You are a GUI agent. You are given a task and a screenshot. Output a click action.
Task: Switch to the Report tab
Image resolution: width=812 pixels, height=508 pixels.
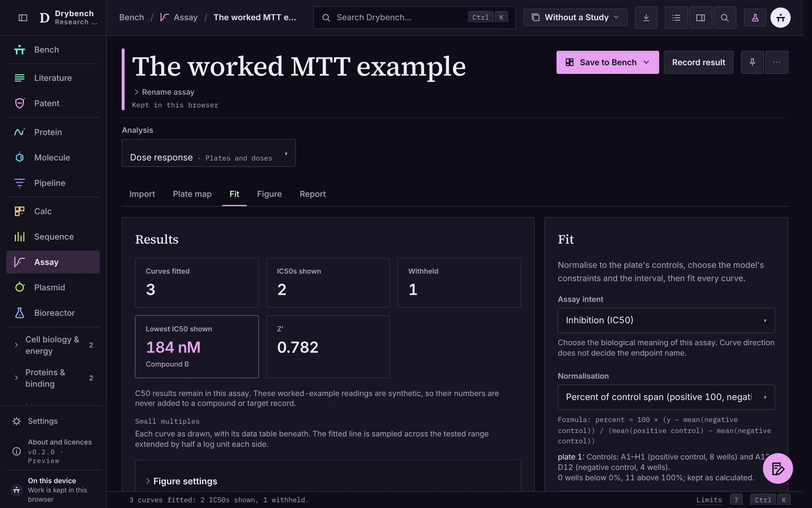click(312, 194)
